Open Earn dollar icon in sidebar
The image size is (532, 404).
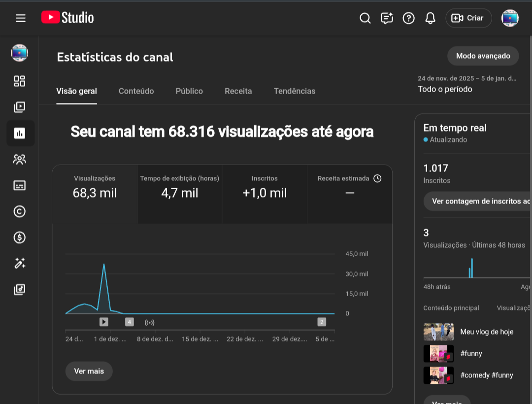tap(20, 237)
